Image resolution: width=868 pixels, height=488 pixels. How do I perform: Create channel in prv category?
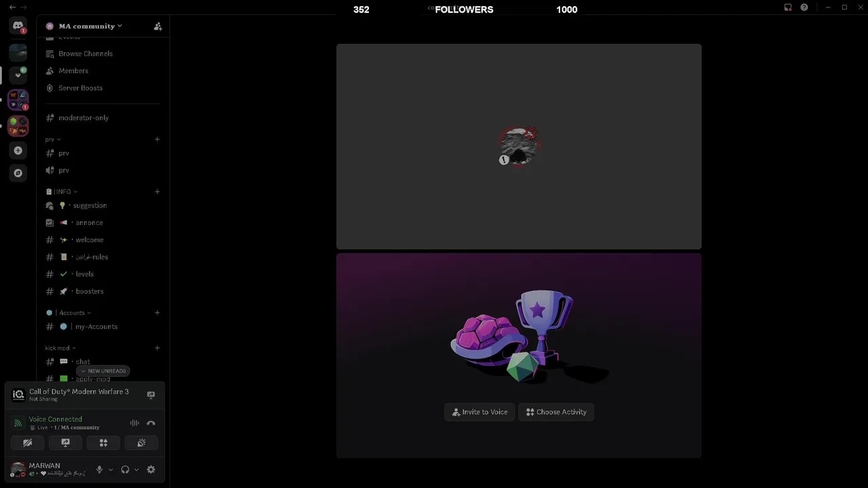(157, 139)
